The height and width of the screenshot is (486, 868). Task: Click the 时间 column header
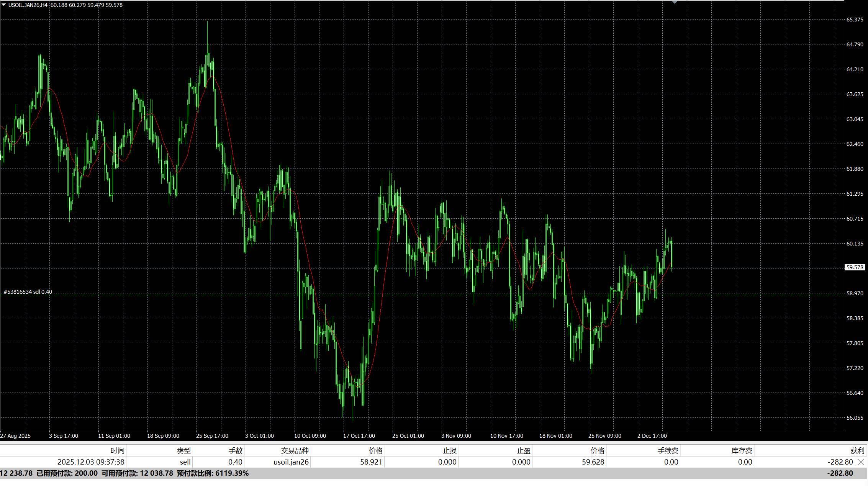coord(117,451)
